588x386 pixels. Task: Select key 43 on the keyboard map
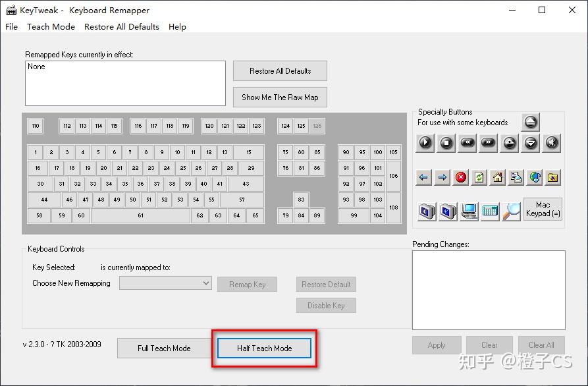[x=246, y=184]
